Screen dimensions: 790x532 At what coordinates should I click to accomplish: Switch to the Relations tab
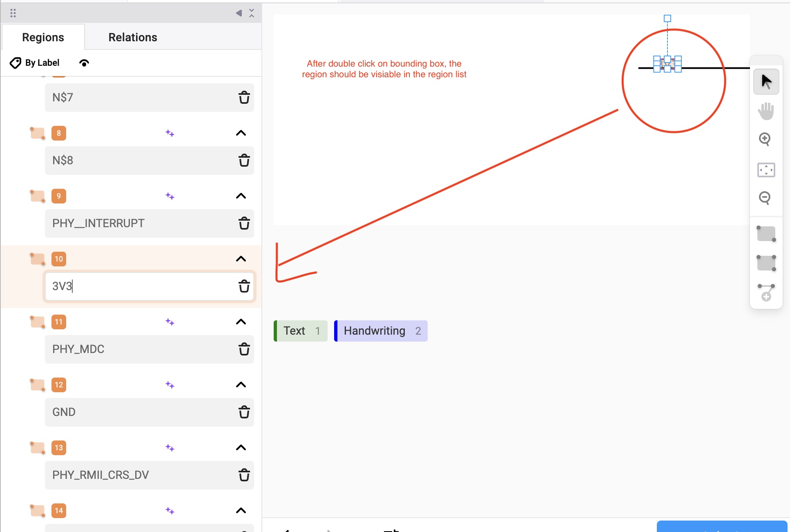pyautogui.click(x=132, y=37)
